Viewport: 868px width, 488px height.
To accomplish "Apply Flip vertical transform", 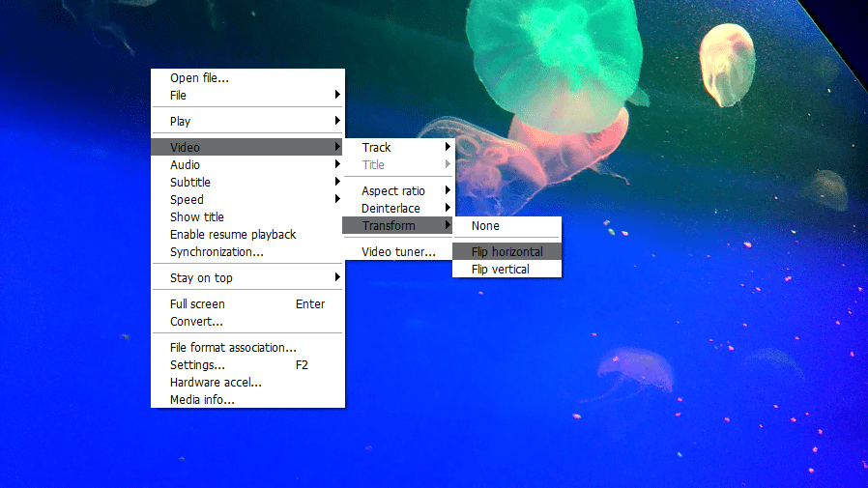I will pos(507,270).
